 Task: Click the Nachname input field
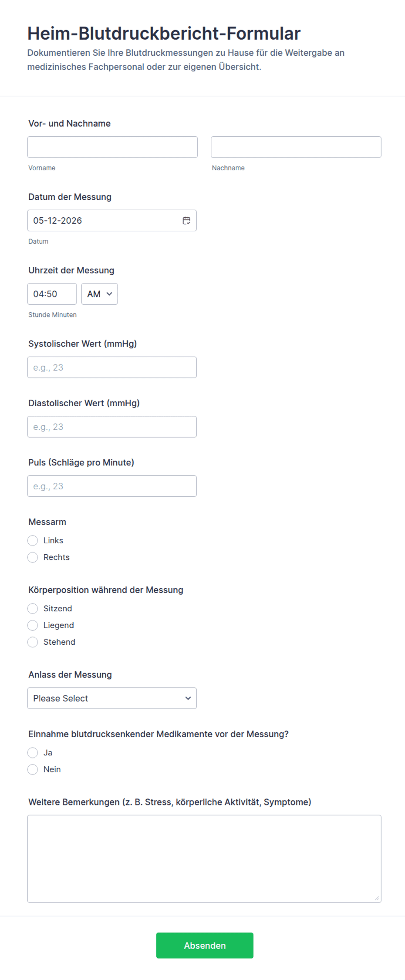click(x=296, y=147)
